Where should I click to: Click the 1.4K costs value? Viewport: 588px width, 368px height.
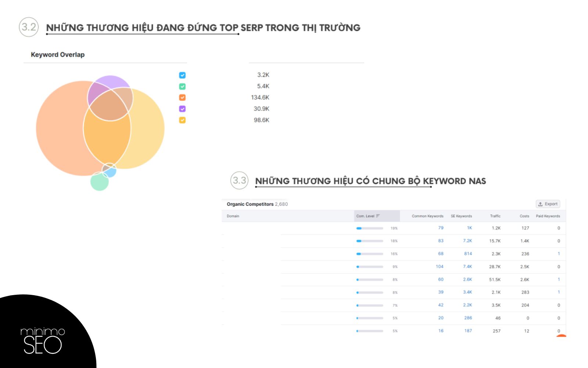click(525, 241)
